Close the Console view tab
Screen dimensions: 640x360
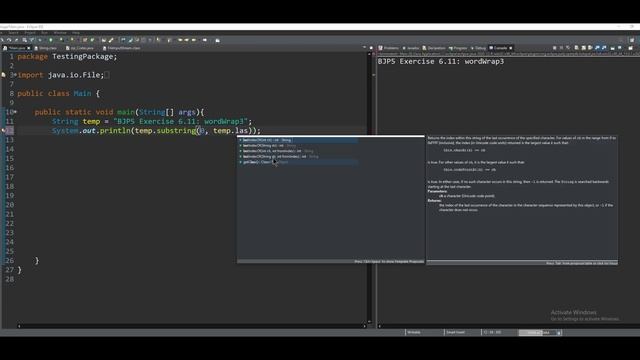511,48
